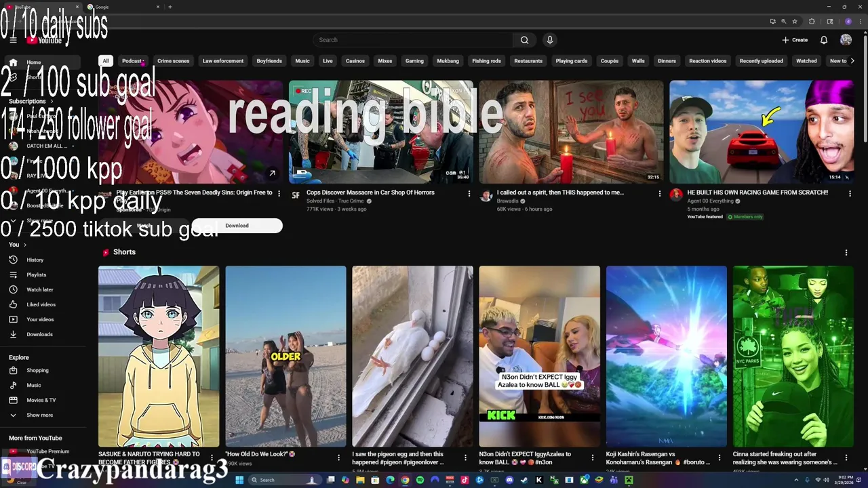
Task: Expand the You section chevron
Action: pyautogui.click(x=25, y=245)
